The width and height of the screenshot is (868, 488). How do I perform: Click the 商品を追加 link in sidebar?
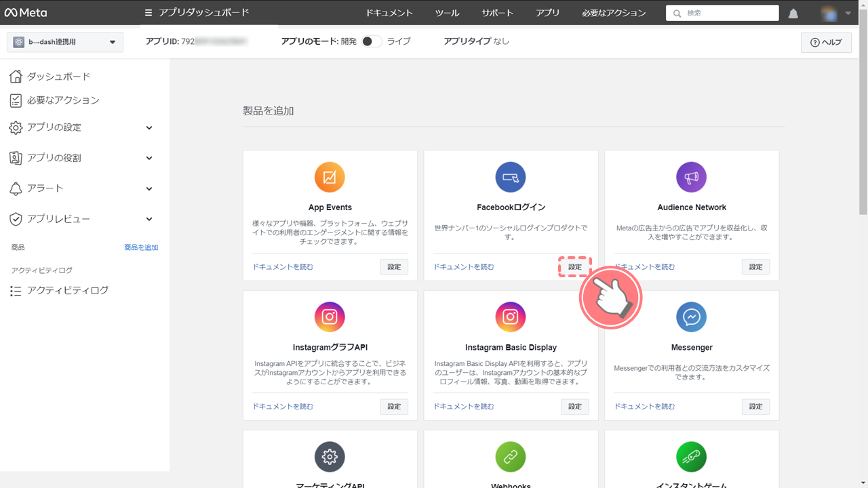[x=141, y=247]
